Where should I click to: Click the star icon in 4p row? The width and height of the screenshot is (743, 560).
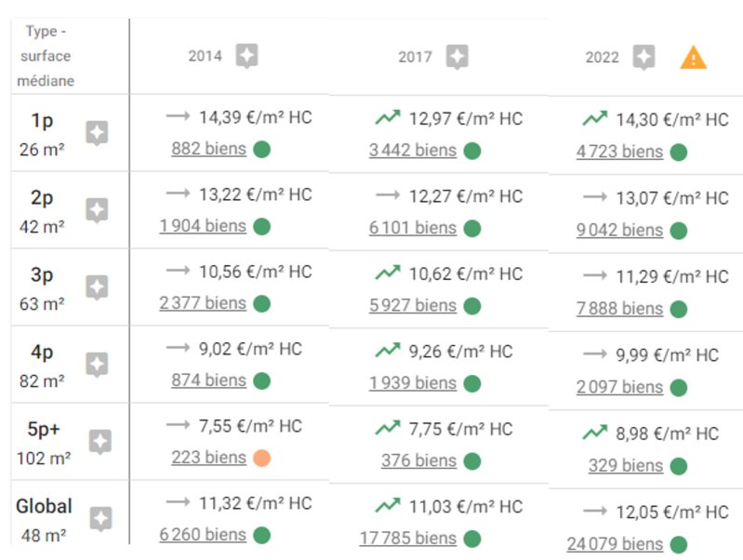pyautogui.click(x=97, y=365)
